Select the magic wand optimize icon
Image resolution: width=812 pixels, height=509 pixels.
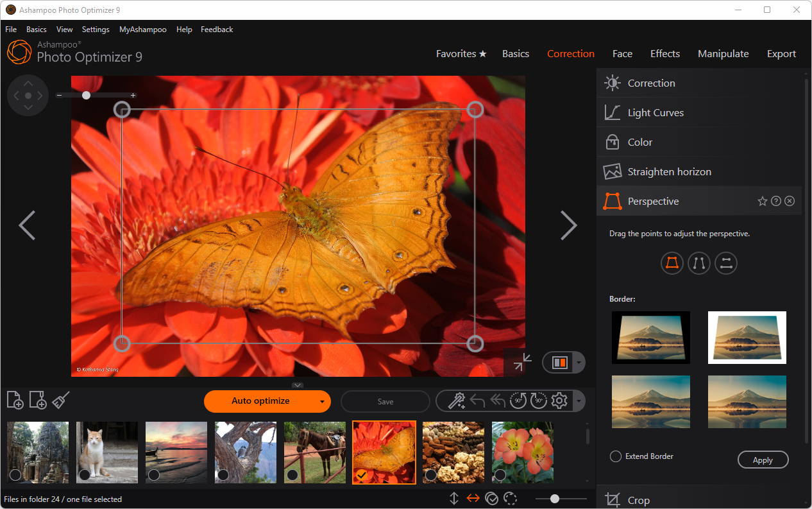[x=457, y=401]
